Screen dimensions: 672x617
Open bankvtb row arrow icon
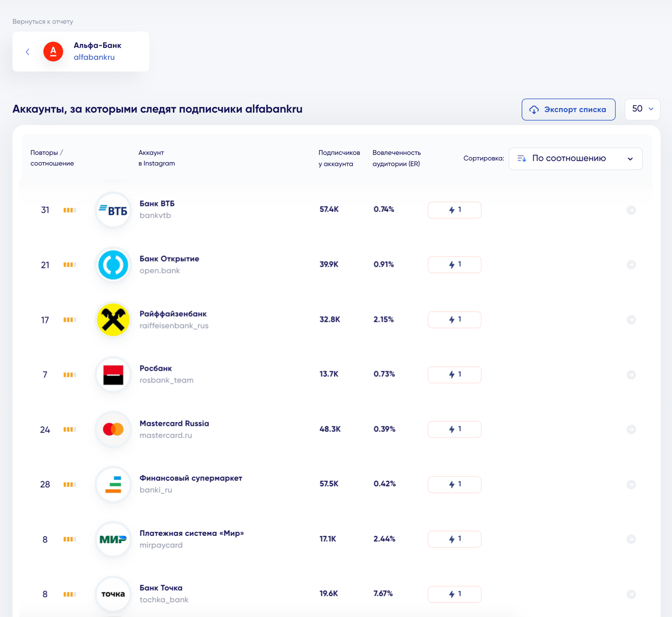click(x=631, y=210)
